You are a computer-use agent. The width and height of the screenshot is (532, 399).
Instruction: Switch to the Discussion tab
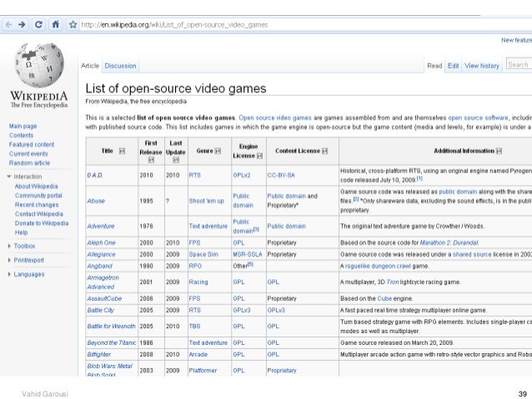pyautogui.click(x=121, y=66)
